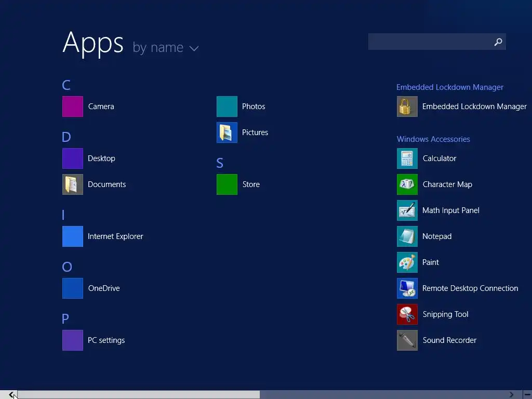Open the Camera app tile icon
Image resolution: width=532 pixels, height=399 pixels.
pyautogui.click(x=73, y=107)
